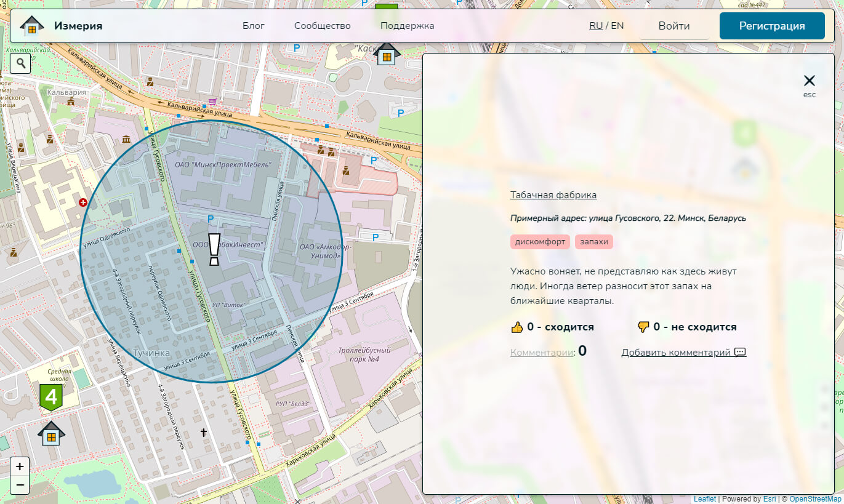The image size is (844, 504).
Task: Close the details panel with X icon
Action: tap(810, 81)
